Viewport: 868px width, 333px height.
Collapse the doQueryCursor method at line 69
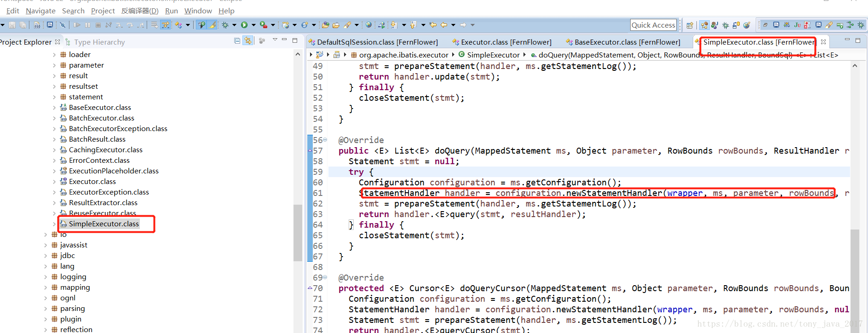[x=325, y=277]
